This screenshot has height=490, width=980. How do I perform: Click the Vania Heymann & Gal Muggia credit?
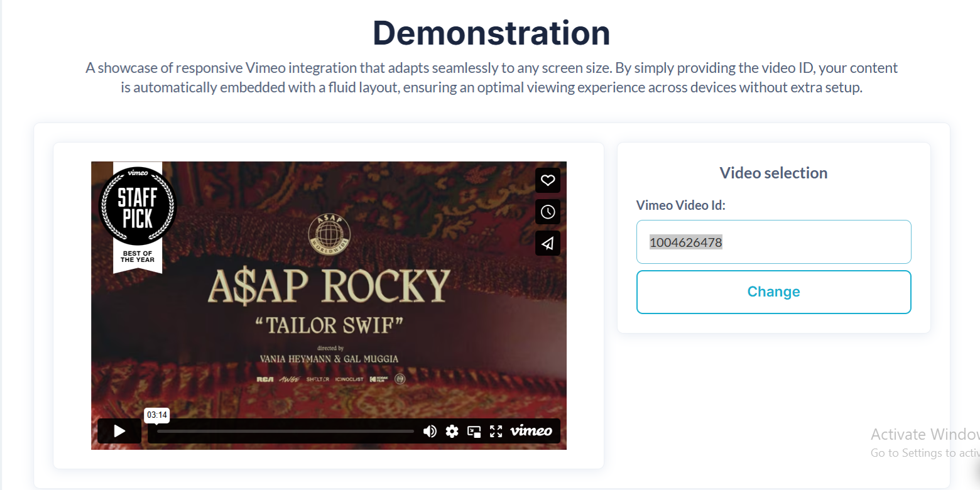pyautogui.click(x=329, y=359)
